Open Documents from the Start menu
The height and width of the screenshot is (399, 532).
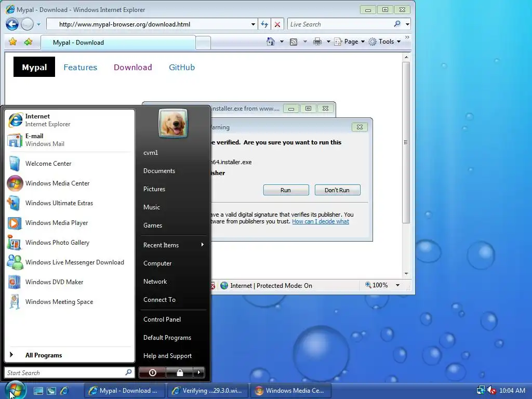173,170
